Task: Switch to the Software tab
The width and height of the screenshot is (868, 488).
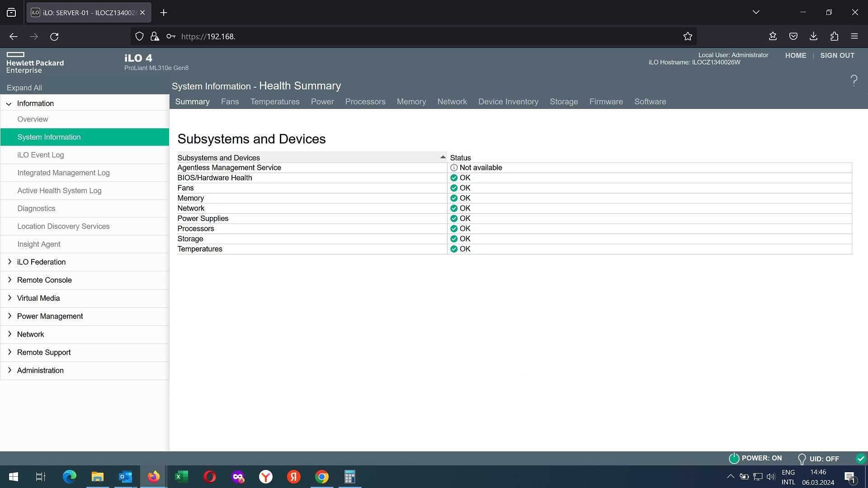Action: click(x=650, y=102)
